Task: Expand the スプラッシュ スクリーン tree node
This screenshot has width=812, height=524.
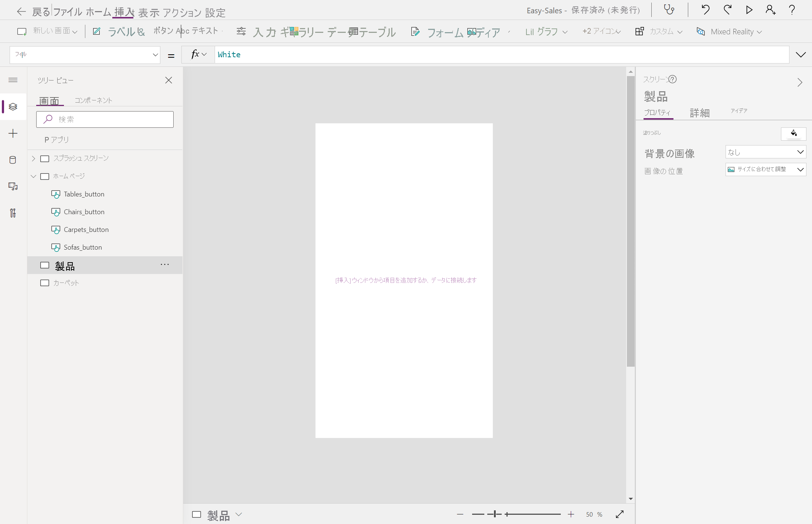Action: click(33, 158)
